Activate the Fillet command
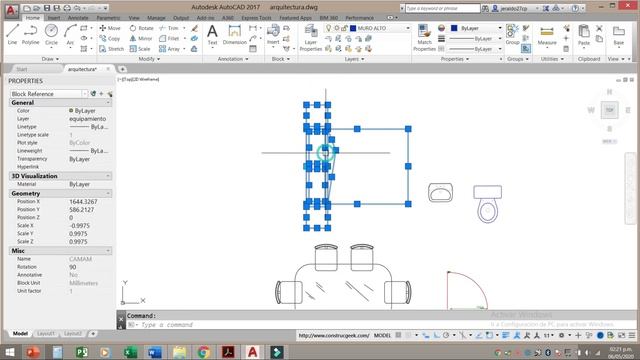 point(169,38)
